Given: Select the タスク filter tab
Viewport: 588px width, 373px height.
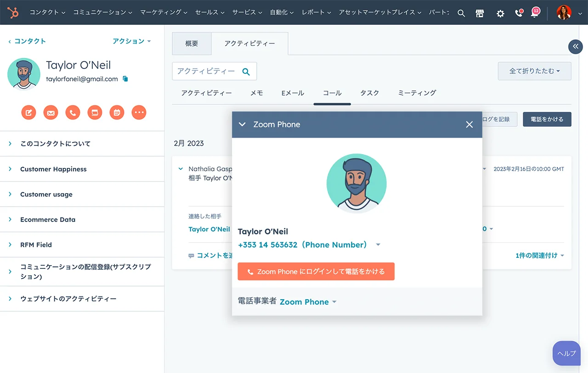Looking at the screenshot, I should [369, 93].
